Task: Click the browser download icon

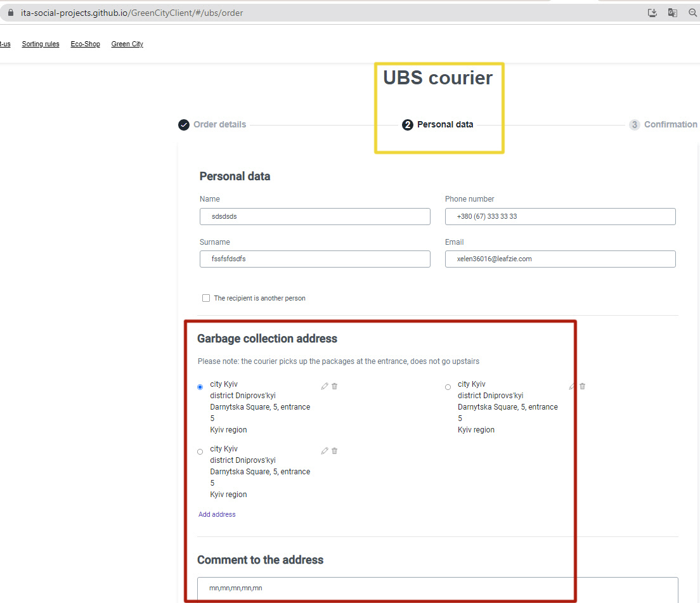Action: pos(652,12)
